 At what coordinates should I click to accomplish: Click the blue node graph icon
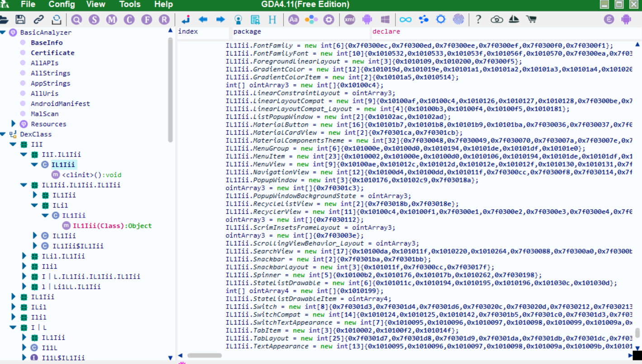point(423,19)
